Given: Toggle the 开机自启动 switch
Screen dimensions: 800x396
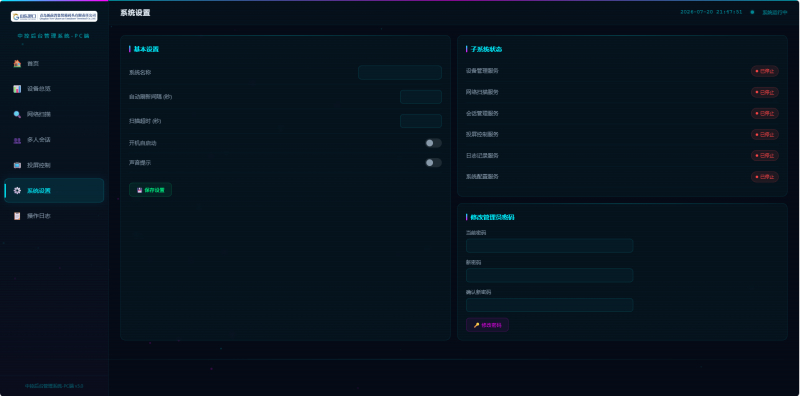Looking at the screenshot, I should pyautogui.click(x=433, y=143).
